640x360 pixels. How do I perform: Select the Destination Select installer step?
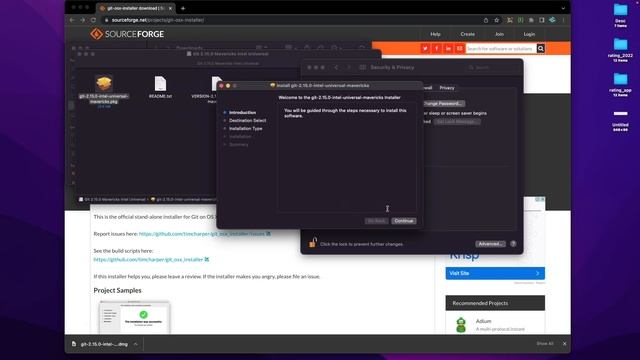[247, 120]
